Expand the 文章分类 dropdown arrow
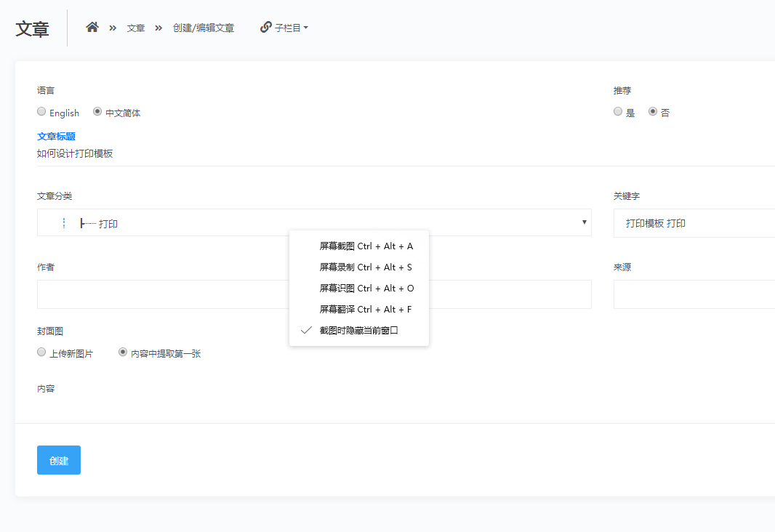 coord(584,222)
